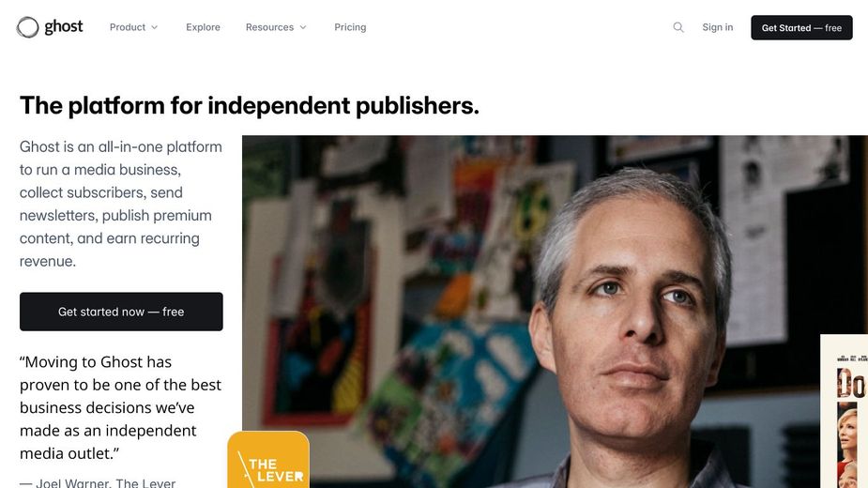Expand the Product dropdown chevron
Screen dimensions: 868x488
pos(155,27)
